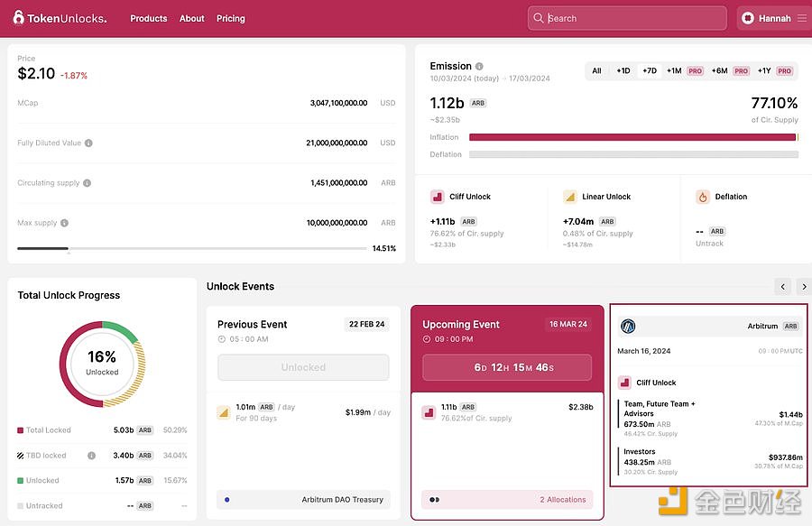Open the Pricing page

point(231,18)
